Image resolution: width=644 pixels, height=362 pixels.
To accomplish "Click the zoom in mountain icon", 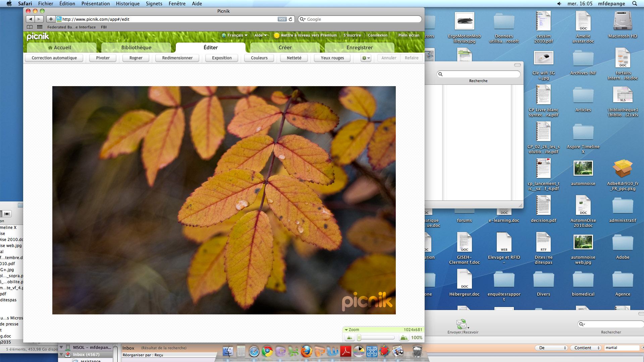I will 404,338.
